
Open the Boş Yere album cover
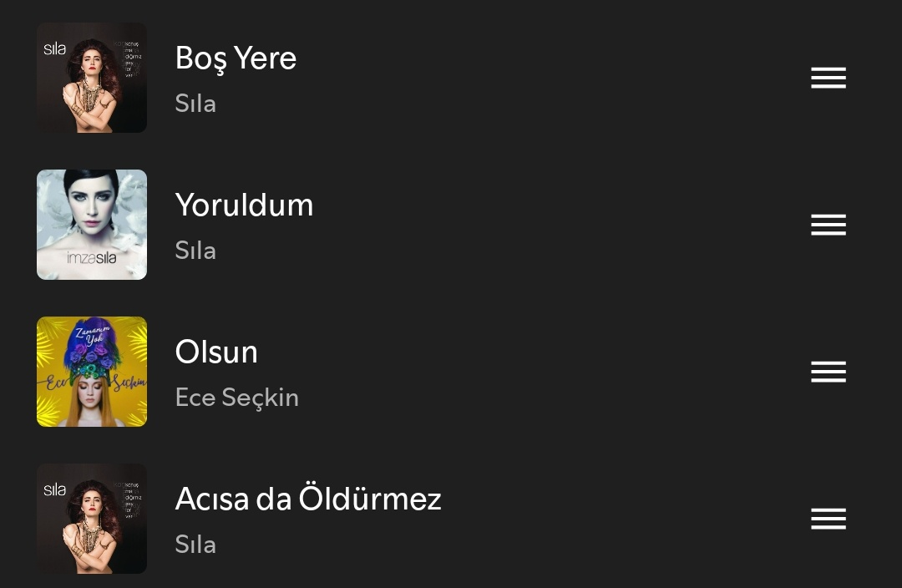click(x=92, y=78)
